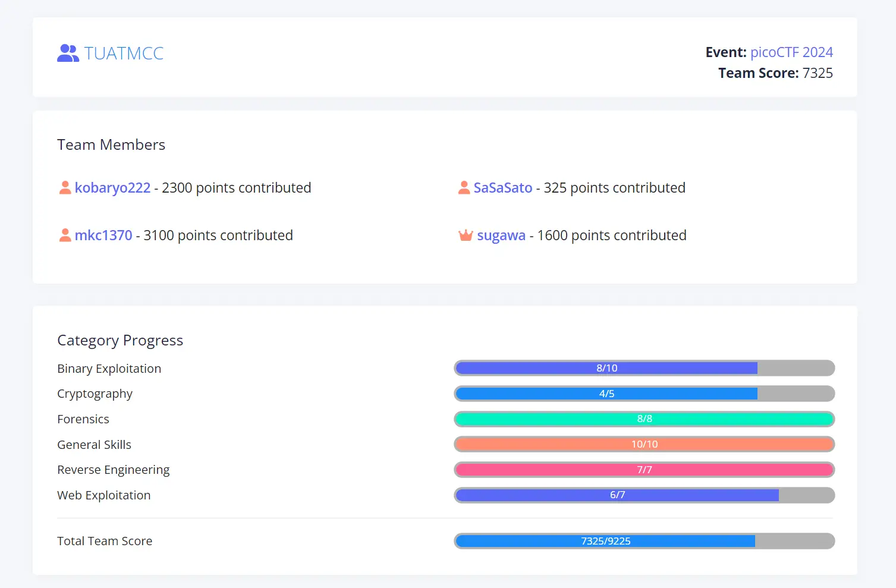The height and width of the screenshot is (588, 896).
Task: Click the Binary Exploitation 8/10 progress bar
Action: [645, 368]
